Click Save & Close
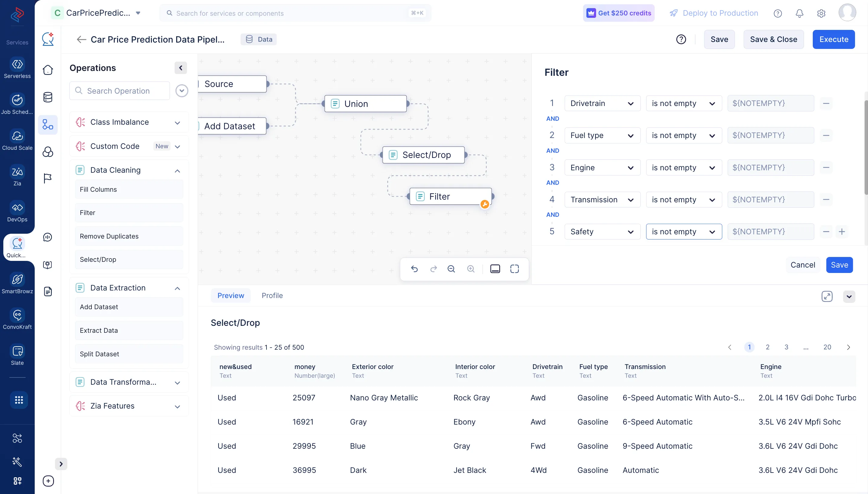Image resolution: width=868 pixels, height=494 pixels. 774,39
